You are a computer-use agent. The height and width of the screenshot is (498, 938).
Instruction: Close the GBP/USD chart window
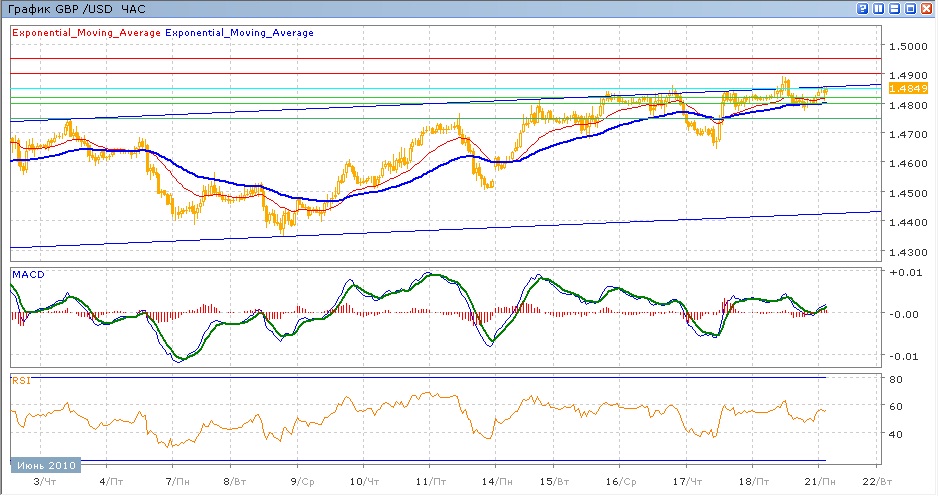click(927, 9)
